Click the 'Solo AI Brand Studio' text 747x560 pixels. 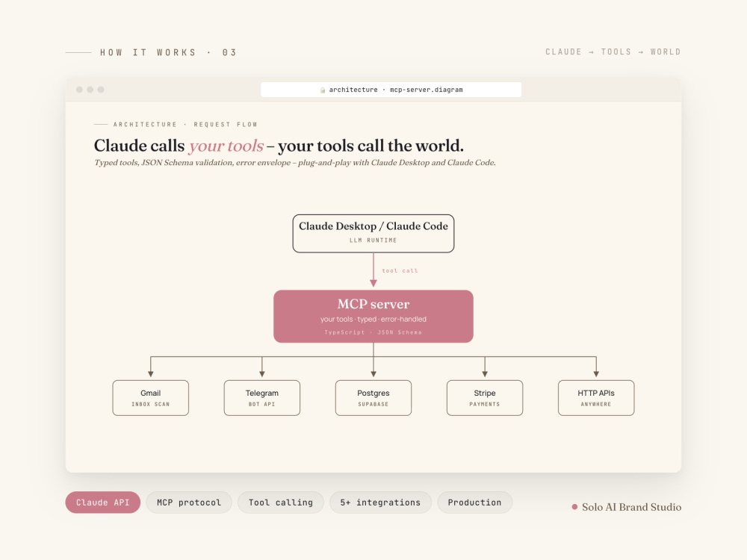631,507
